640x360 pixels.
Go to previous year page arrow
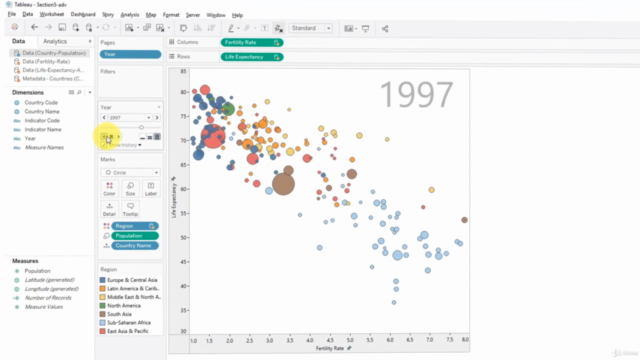[x=104, y=118]
